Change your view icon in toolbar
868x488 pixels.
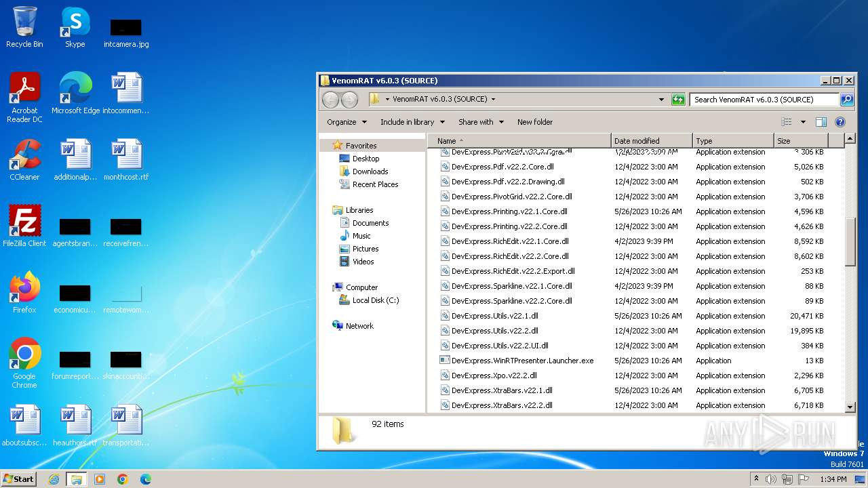pos(787,122)
